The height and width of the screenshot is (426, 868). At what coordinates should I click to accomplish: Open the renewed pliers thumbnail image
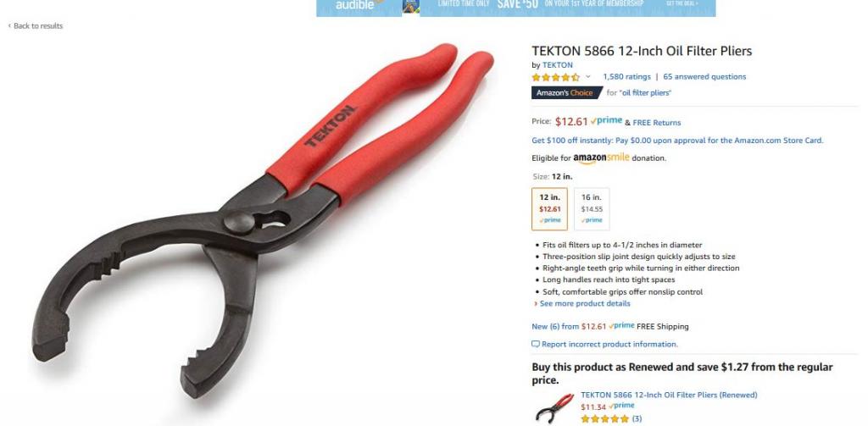554,408
